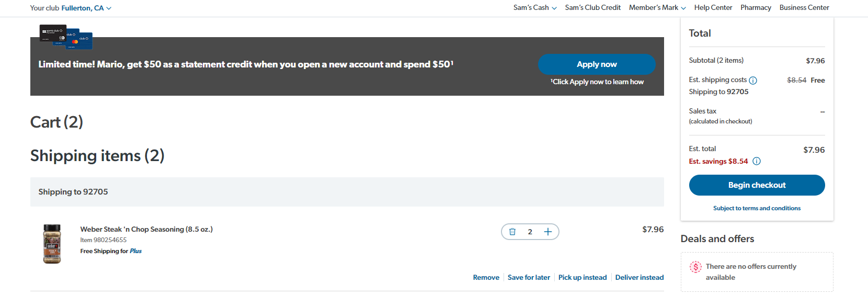
Task: Click the trash icon in quantity stepper
Action: (512, 232)
